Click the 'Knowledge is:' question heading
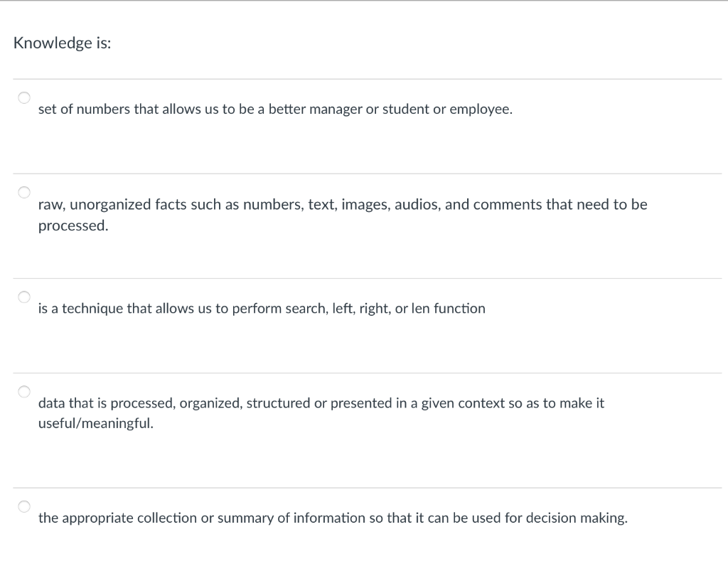This screenshot has height=581, width=728. pyautogui.click(x=62, y=43)
